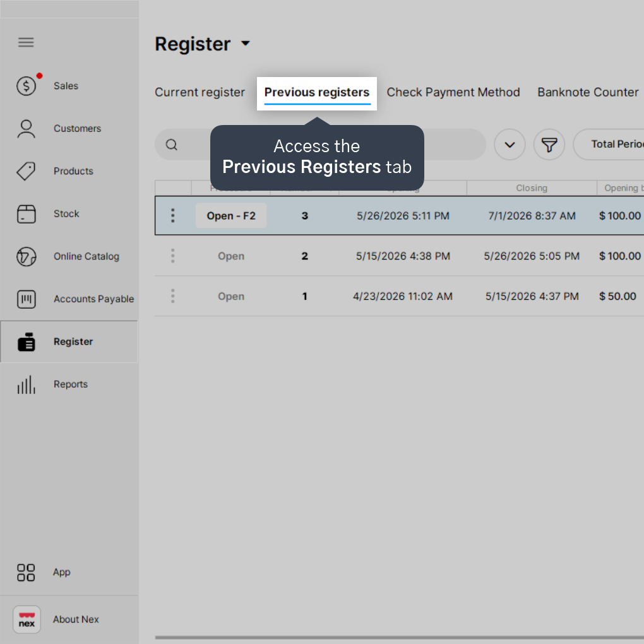This screenshot has width=644, height=644.
Task: Select closing date 5/26/2026 5:05 PM
Action: point(532,256)
